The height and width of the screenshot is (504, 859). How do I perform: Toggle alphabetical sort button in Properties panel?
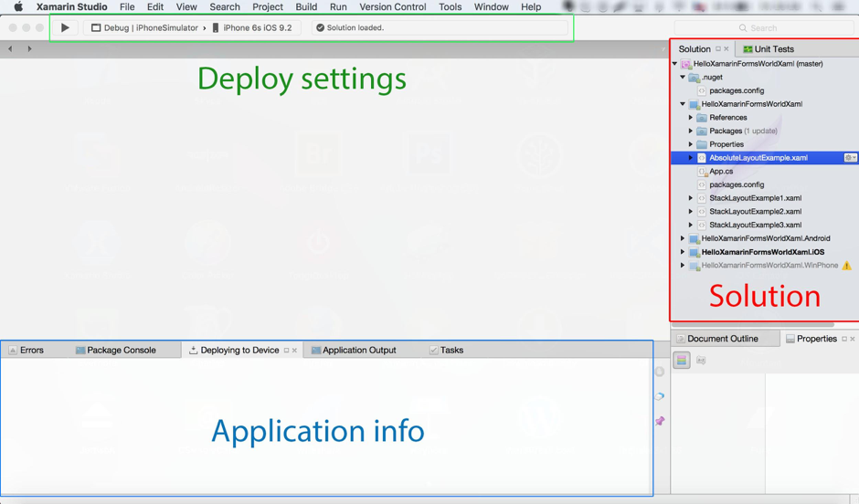[701, 360]
